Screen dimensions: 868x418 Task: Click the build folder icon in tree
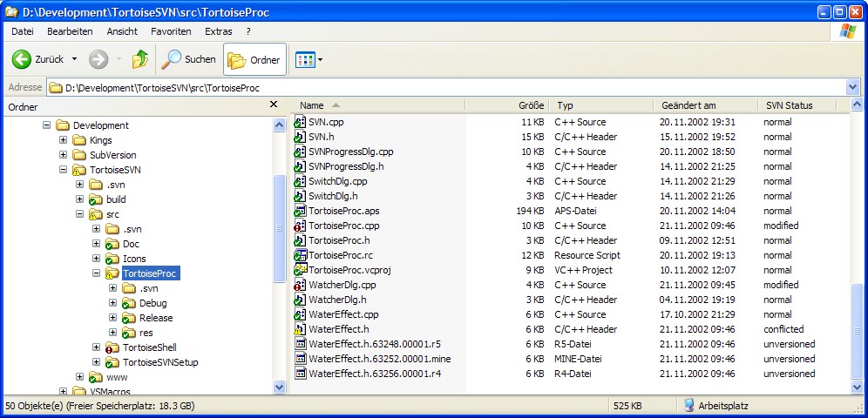pyautogui.click(x=95, y=199)
